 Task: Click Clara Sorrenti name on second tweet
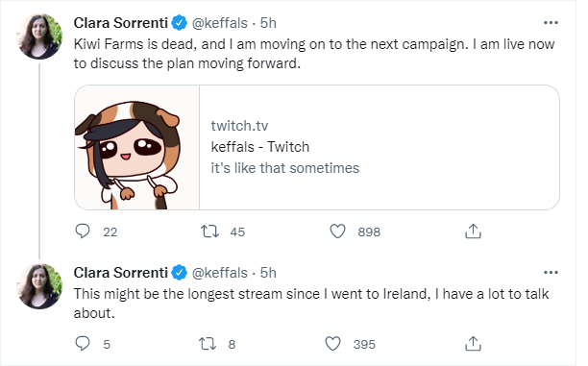pos(121,273)
